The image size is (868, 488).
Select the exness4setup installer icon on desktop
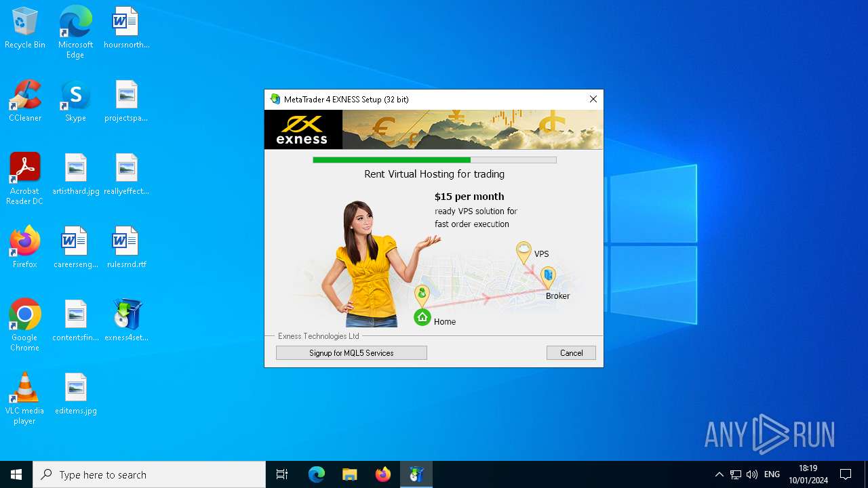tap(126, 320)
